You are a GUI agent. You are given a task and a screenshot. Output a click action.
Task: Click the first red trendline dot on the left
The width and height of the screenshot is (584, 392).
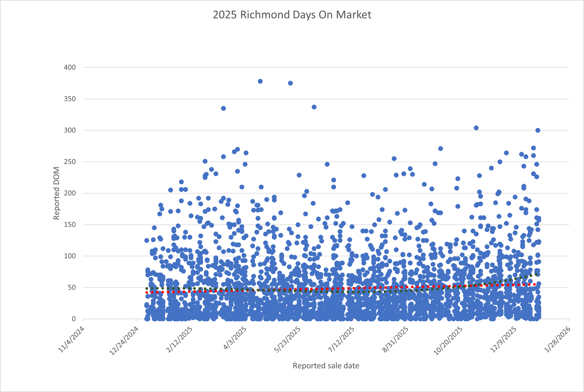click(147, 293)
